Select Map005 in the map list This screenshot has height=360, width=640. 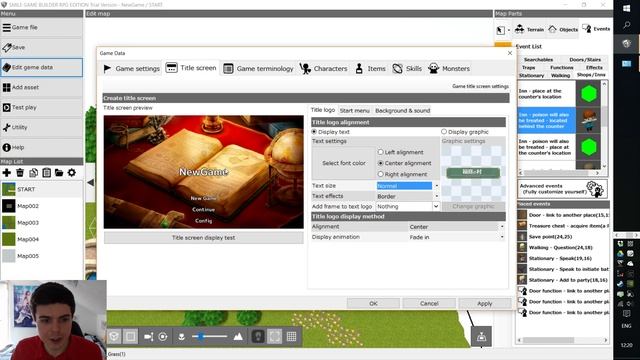tap(41, 256)
